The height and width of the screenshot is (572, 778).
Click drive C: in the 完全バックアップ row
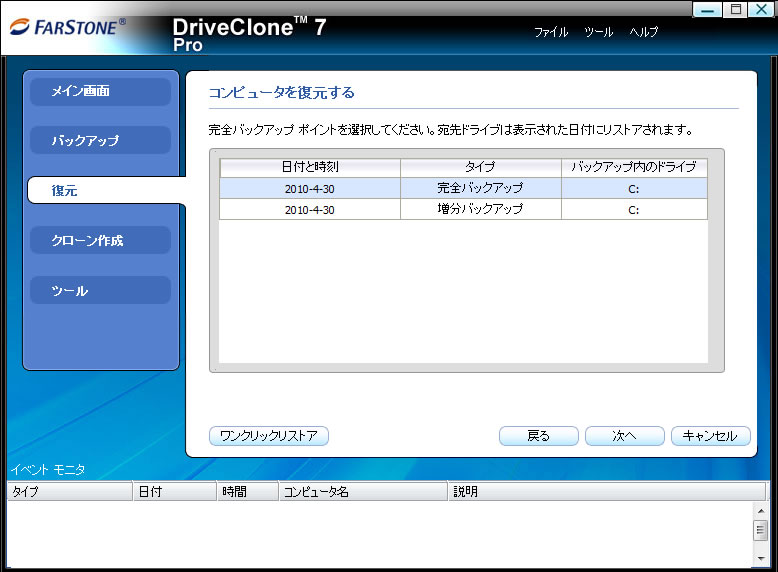[x=634, y=189]
